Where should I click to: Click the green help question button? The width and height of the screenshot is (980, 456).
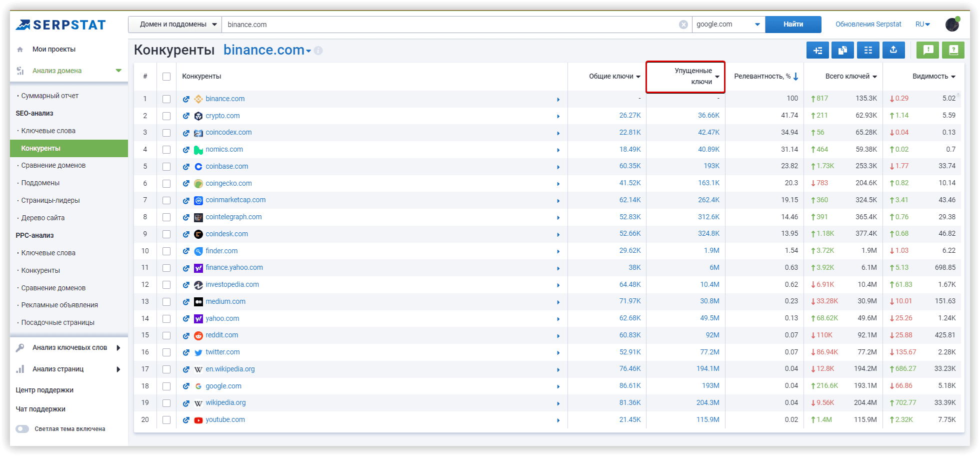(x=953, y=50)
